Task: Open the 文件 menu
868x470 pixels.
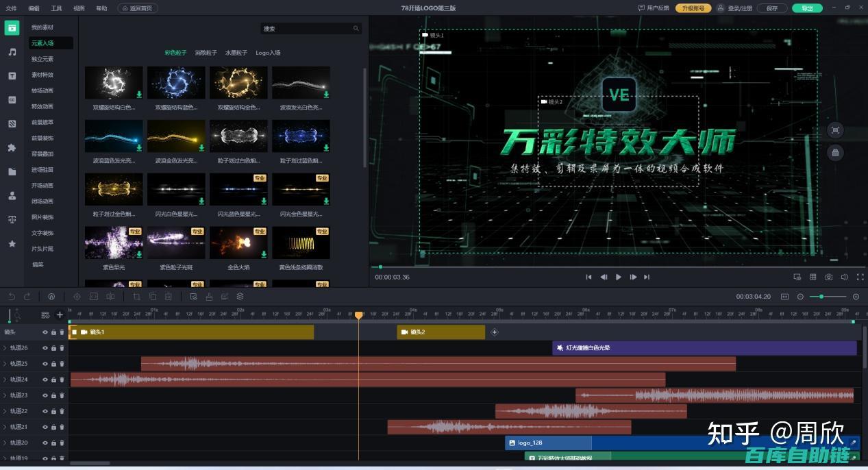Action: pyautogui.click(x=11, y=8)
